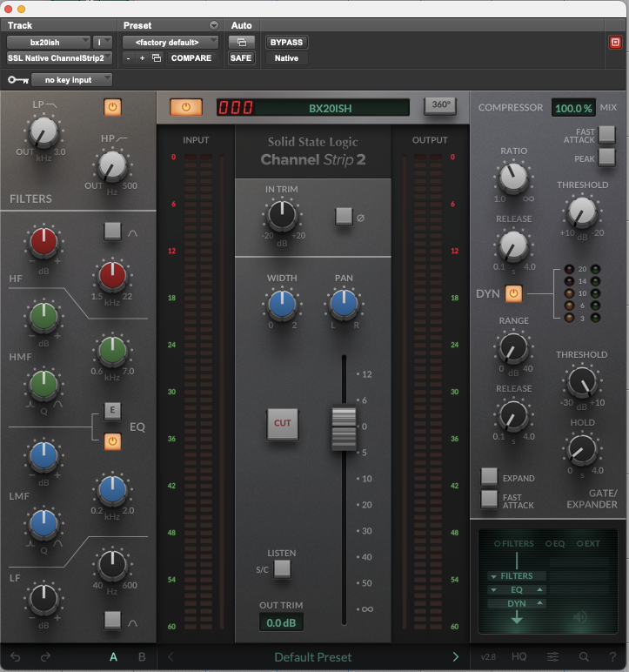The width and height of the screenshot is (629, 672).
Task: Move EQ up in processing order
Action: (540, 589)
